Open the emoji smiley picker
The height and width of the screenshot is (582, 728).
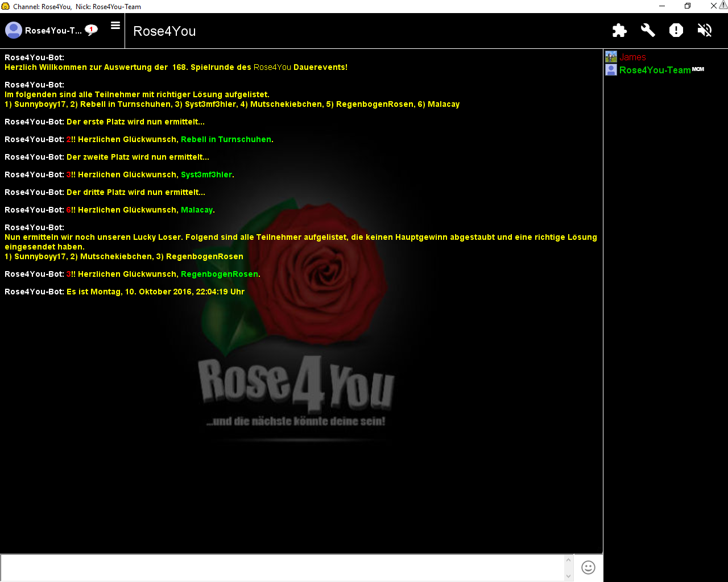pyautogui.click(x=588, y=567)
